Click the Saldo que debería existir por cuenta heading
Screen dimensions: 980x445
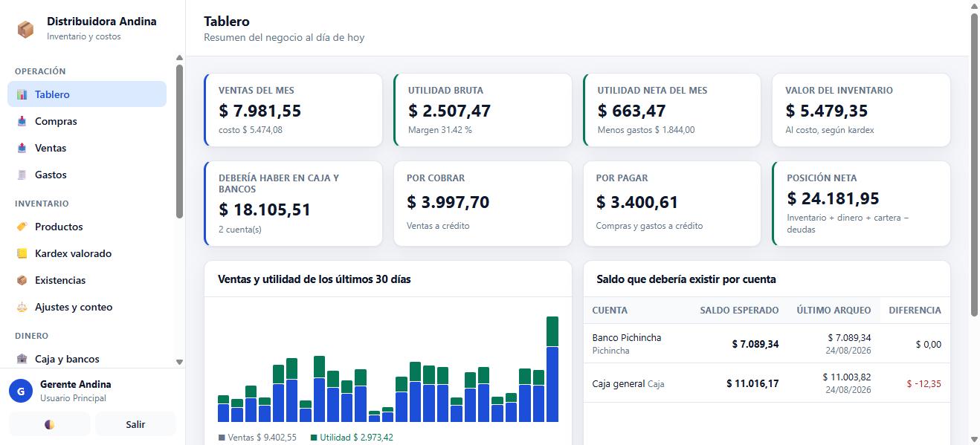(x=686, y=279)
